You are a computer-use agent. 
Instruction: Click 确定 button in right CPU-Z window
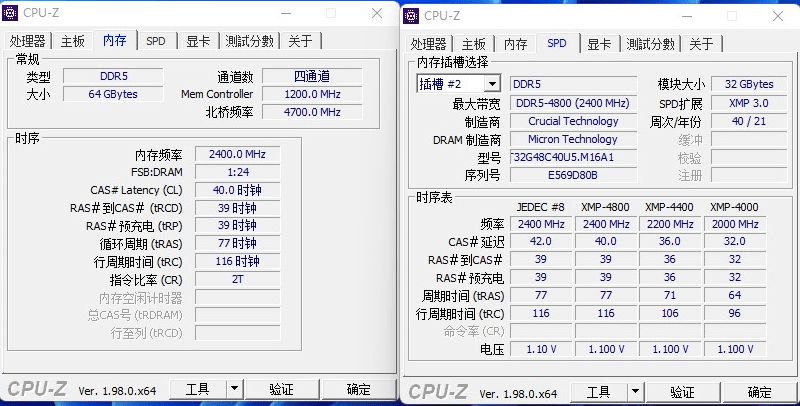pos(760,392)
